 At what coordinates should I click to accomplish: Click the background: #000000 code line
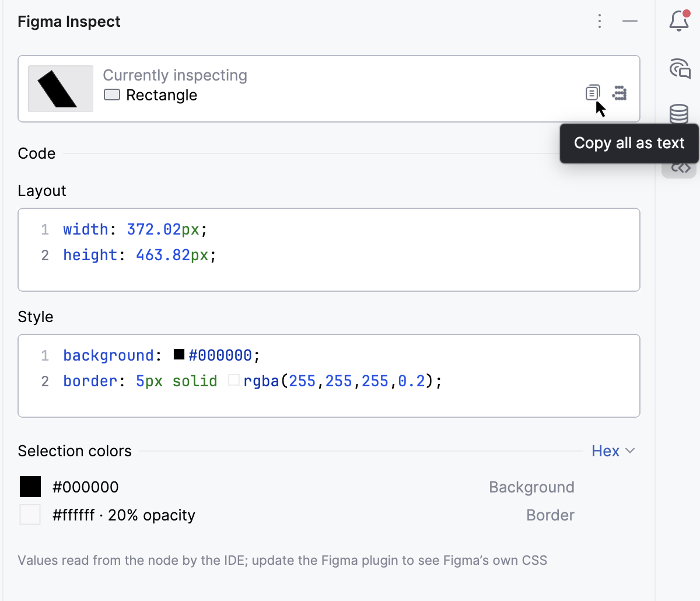(162, 355)
